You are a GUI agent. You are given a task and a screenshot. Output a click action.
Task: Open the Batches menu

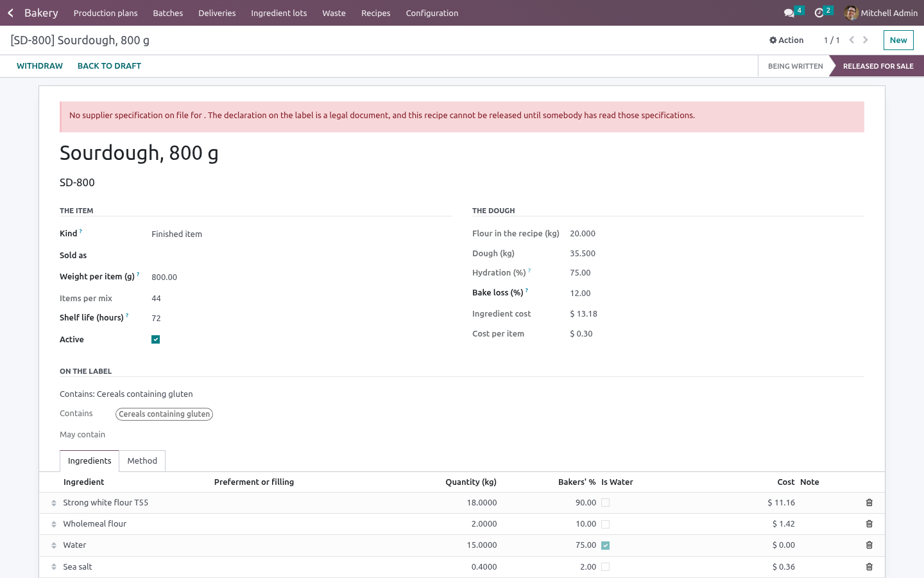tap(168, 13)
